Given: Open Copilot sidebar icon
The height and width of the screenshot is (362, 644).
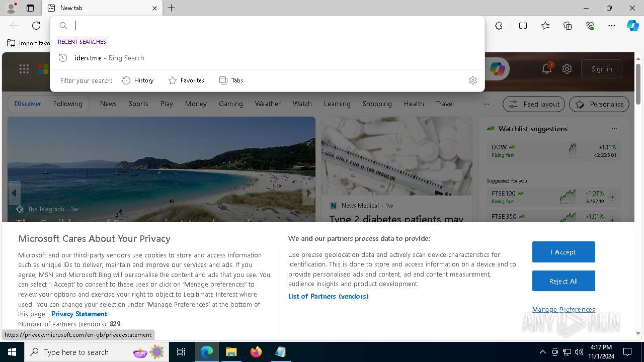Looking at the screenshot, I should (632, 26).
